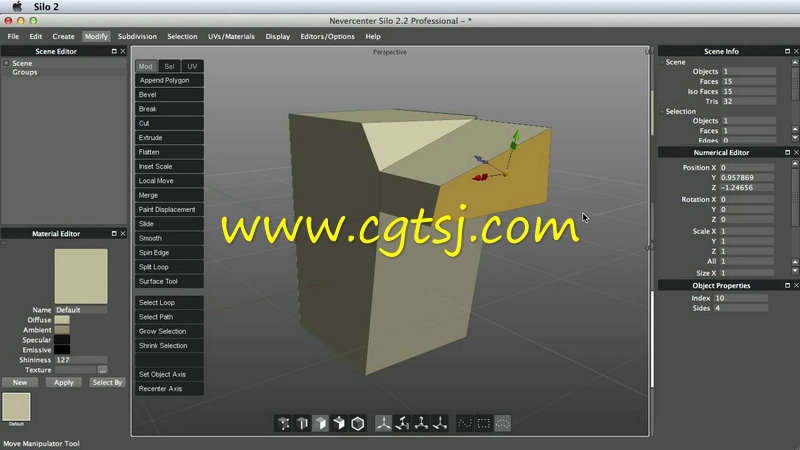This screenshot has height=450, width=800.
Task: Undock the Scene Editor panel
Action: point(114,51)
